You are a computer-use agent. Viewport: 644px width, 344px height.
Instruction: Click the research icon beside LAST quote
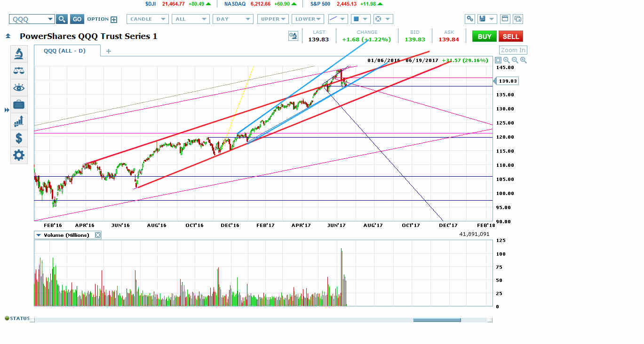click(294, 36)
